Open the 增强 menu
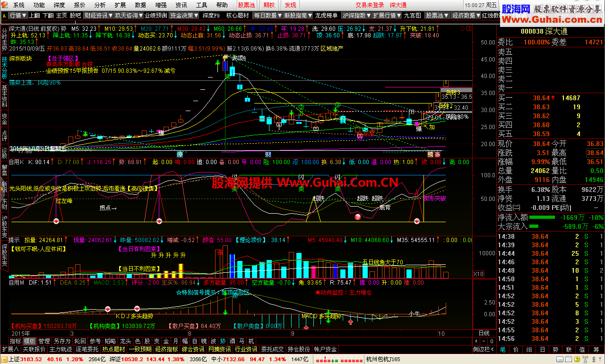 click(x=161, y=5)
